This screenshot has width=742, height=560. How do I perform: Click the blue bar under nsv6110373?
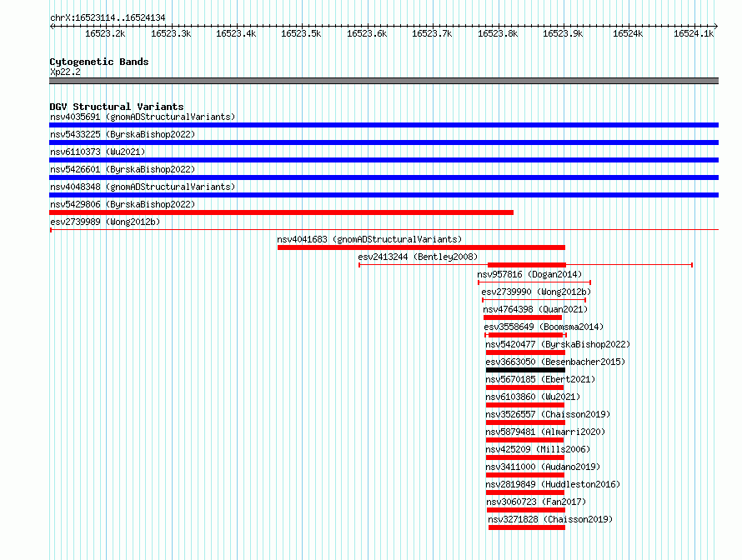tap(384, 160)
